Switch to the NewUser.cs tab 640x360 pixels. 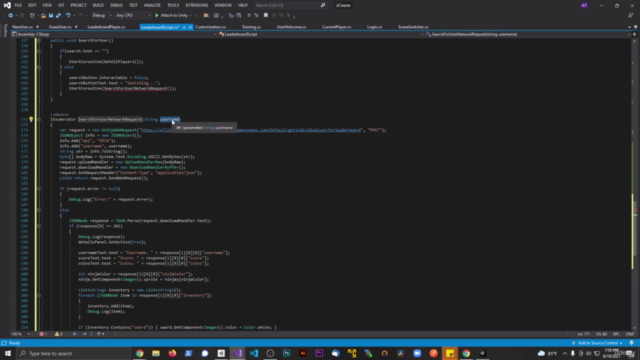tap(22, 27)
